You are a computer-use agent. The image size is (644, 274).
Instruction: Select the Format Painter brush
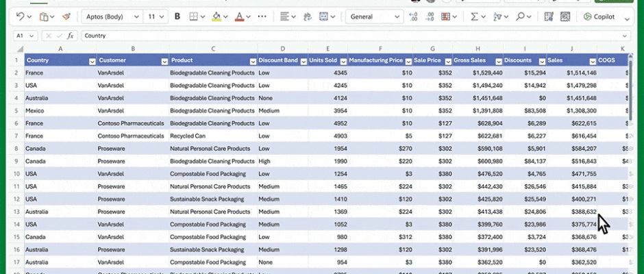click(x=66, y=16)
